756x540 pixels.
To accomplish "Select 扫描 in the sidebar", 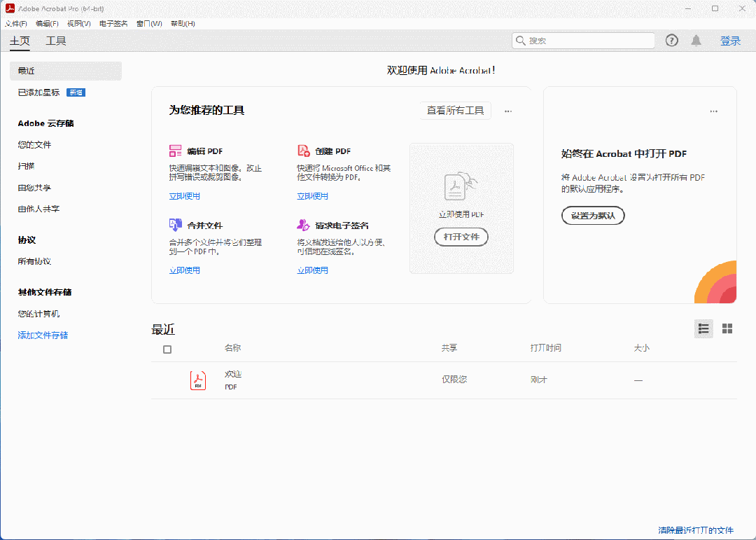I will [26, 166].
